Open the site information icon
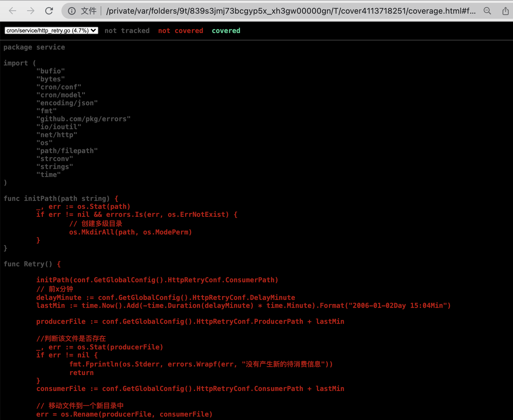513x420 pixels. click(72, 11)
